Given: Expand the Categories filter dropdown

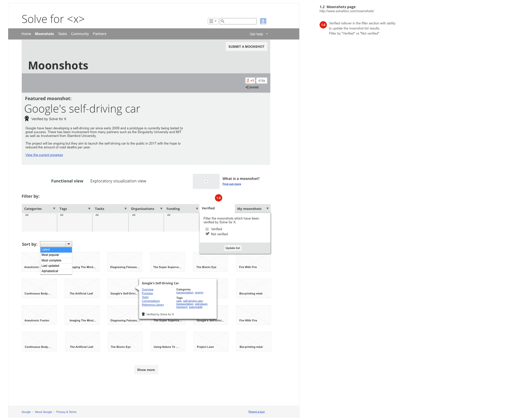Looking at the screenshot, I should click(x=54, y=209).
